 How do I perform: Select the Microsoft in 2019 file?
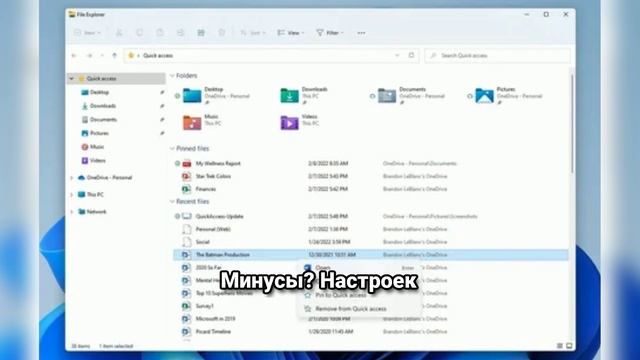(216, 319)
